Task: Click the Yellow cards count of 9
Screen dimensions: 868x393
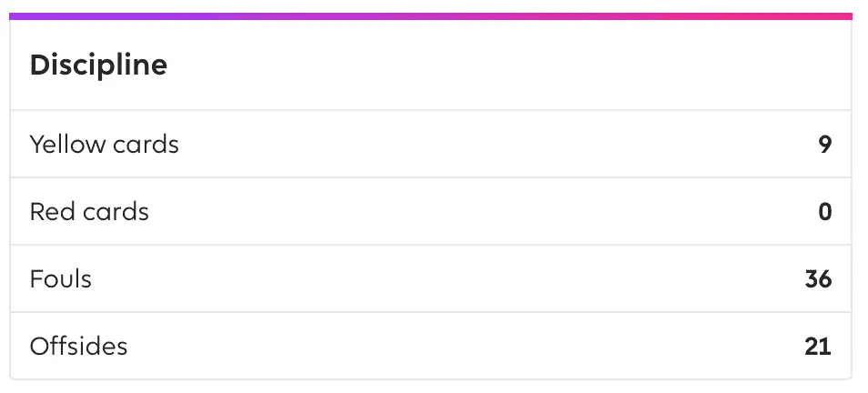Action: 824,144
